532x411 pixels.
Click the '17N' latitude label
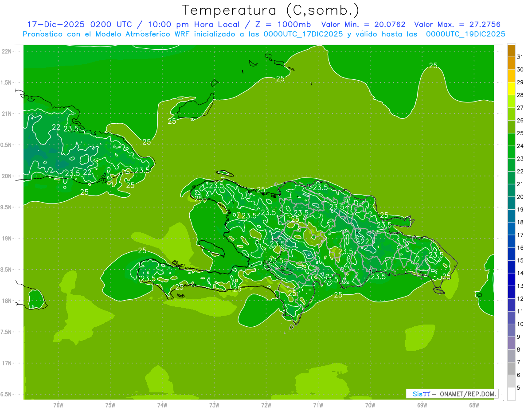[7, 363]
